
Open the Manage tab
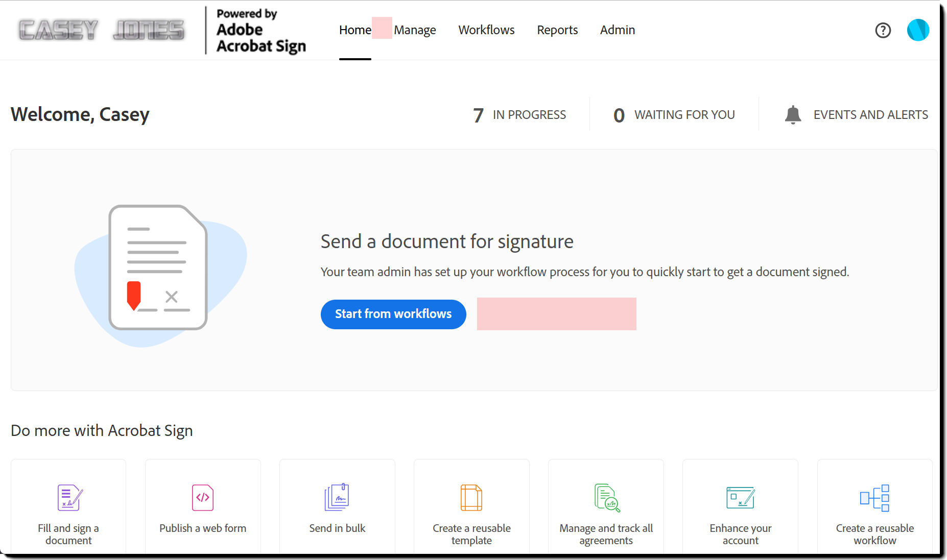pos(415,30)
